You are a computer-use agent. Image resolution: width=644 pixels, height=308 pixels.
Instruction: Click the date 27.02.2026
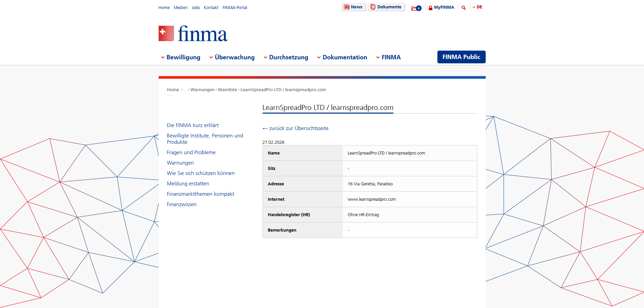(x=273, y=142)
